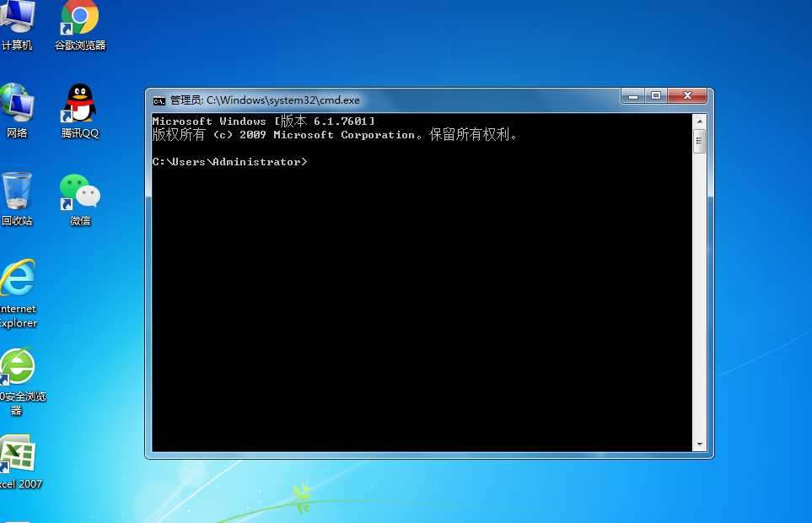Click the scrollbar down arrow in cmd
Viewport: 812px width, 523px height.
(700, 445)
